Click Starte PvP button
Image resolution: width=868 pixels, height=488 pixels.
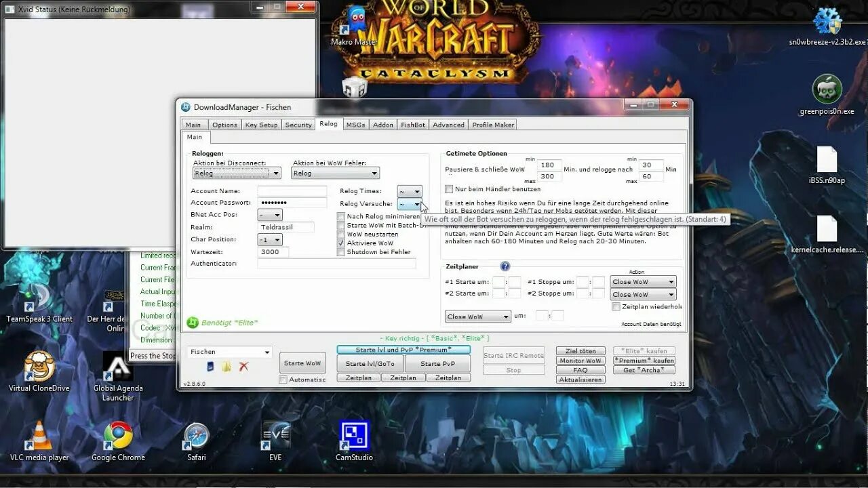pyautogui.click(x=437, y=364)
